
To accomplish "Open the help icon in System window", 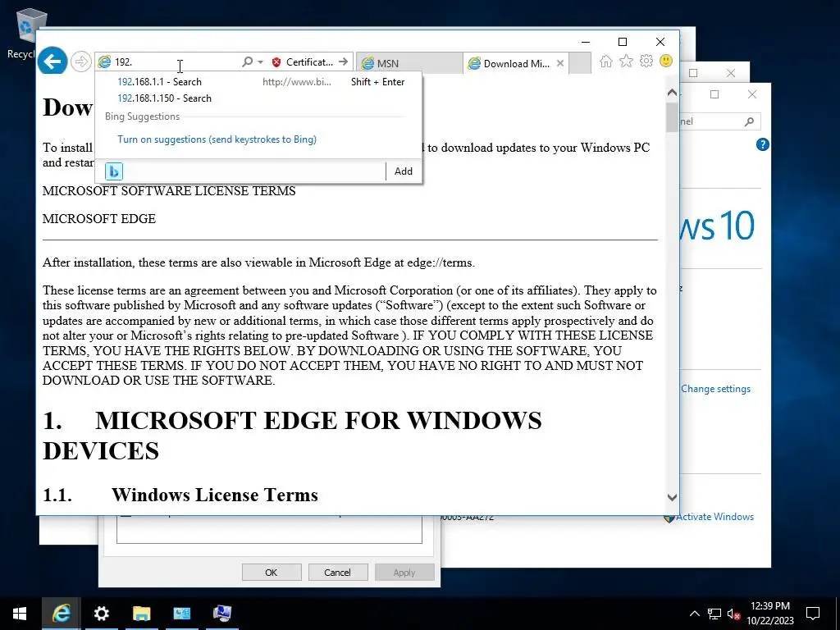I will pyautogui.click(x=762, y=144).
